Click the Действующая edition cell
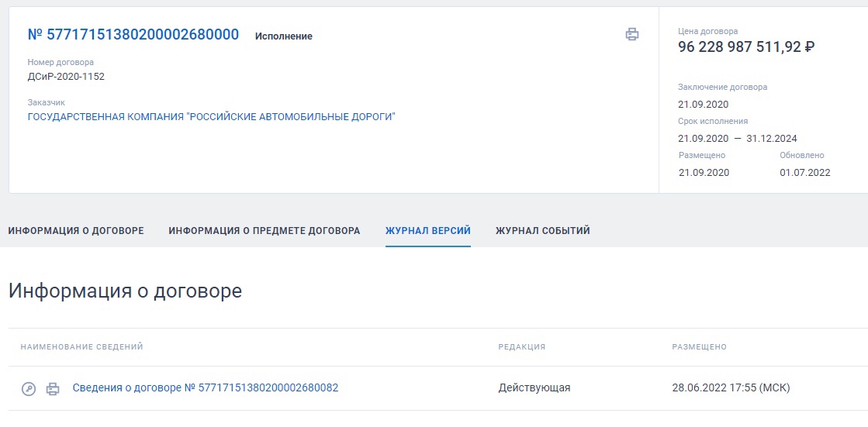 coord(534,387)
